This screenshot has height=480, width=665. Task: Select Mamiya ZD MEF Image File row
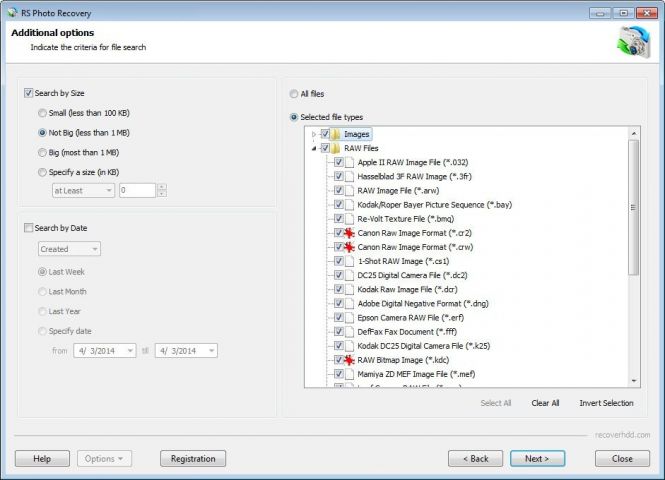pyautogui.click(x=416, y=374)
